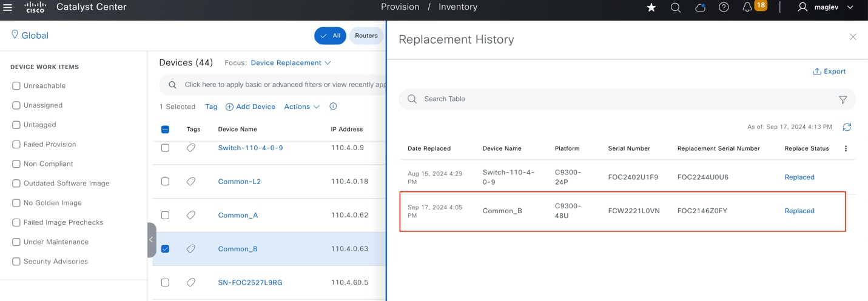Open the maglev user account menu
Image resolution: width=868 pixels, height=301 pixels.
(826, 7)
